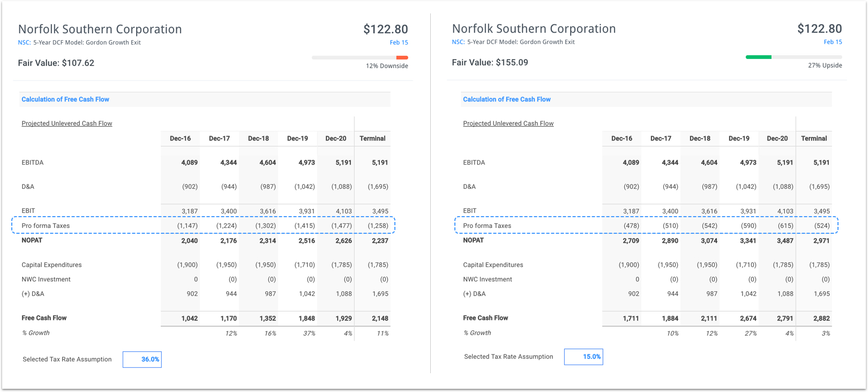This screenshot has width=868, height=392.
Task: Click 37% growth cell in left table
Action: click(x=309, y=334)
